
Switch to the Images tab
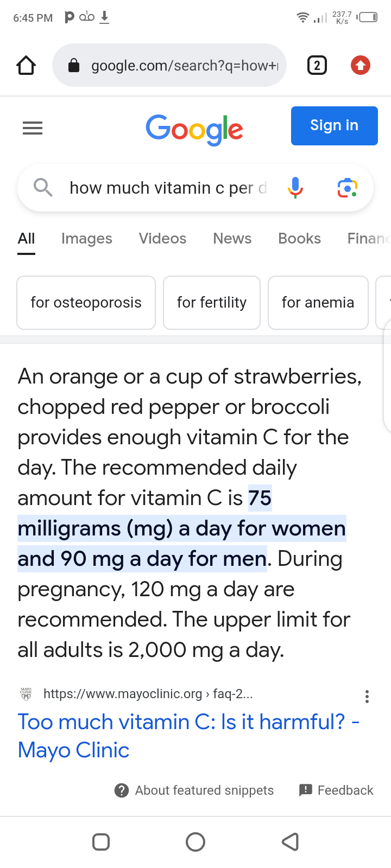point(87,239)
